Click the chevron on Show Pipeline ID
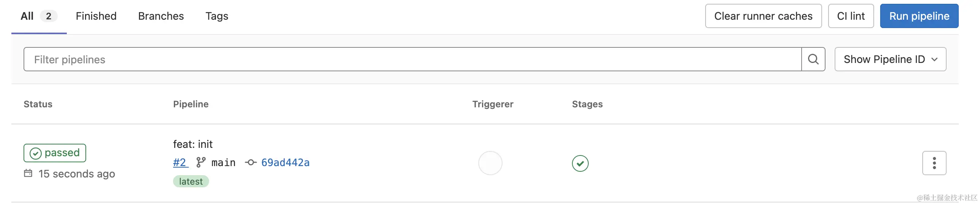 point(934,60)
